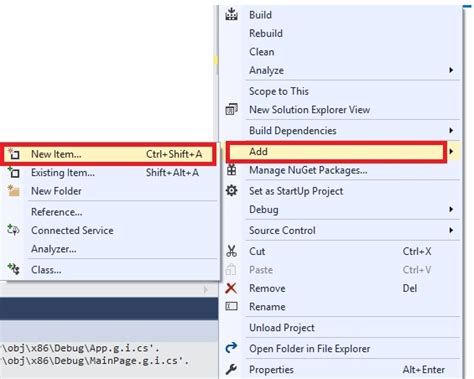Click the Connected Service icon
Viewport: 474px width, 379px height.
(x=13, y=230)
